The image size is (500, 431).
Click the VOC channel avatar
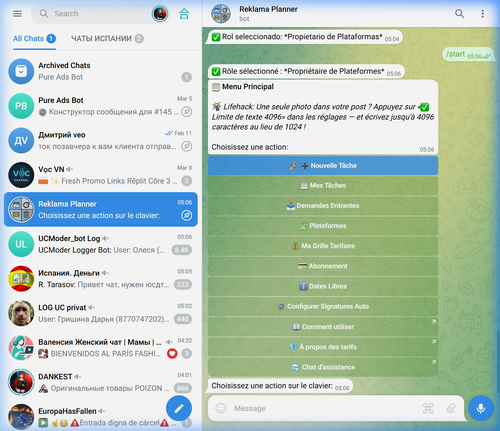click(x=21, y=175)
